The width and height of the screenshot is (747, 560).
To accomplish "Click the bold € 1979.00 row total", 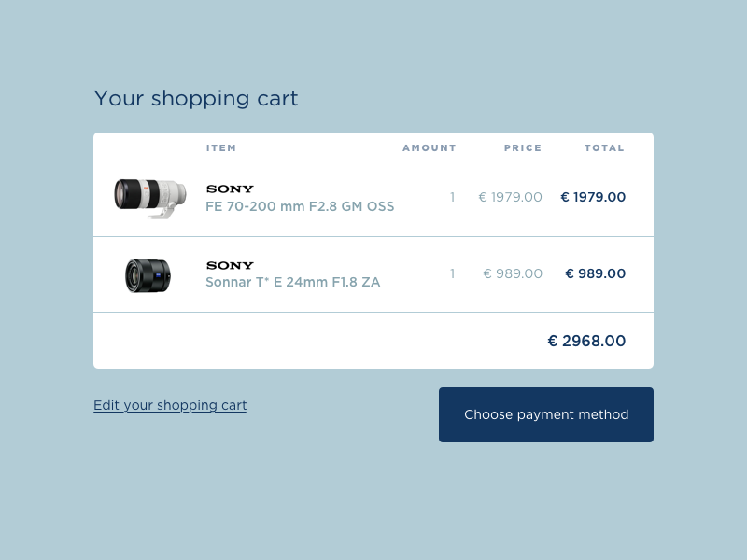I will pos(593,197).
